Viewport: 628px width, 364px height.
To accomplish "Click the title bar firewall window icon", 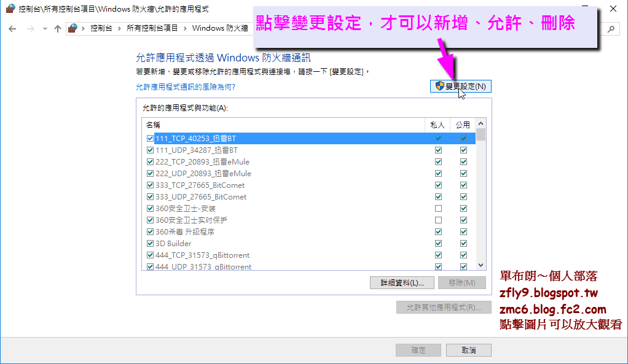I will point(10,9).
